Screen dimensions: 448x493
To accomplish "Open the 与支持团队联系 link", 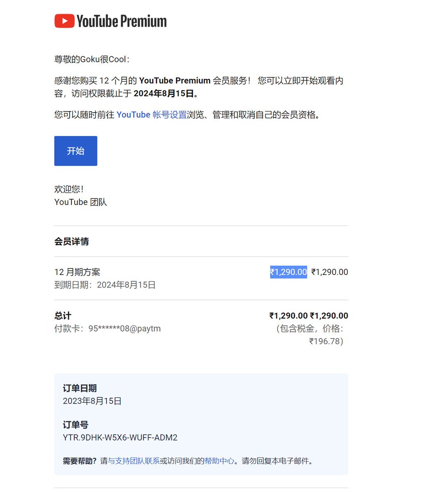I will click(x=134, y=461).
